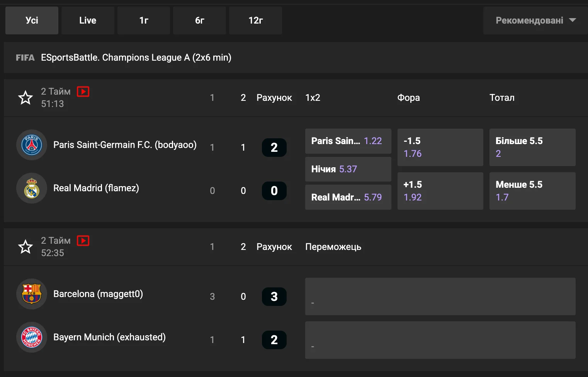Click the Barcelona club crest
Viewport: 588px width, 377px height.
32,294
